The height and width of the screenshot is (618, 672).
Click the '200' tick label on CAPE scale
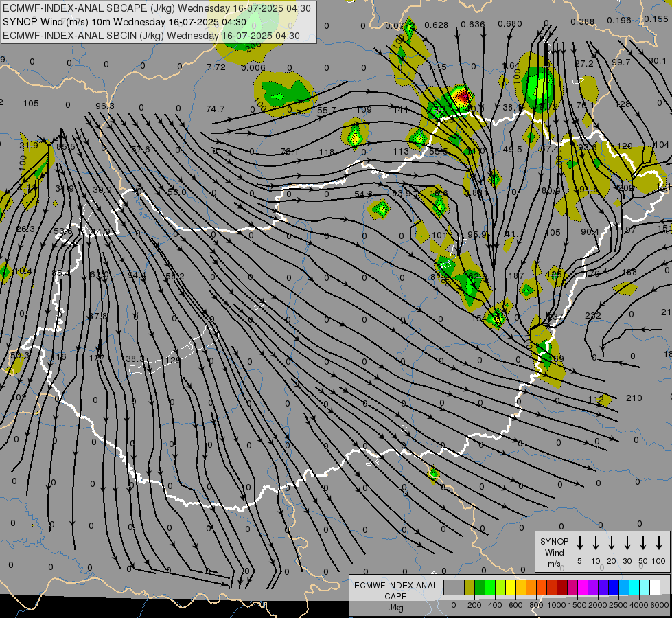point(474,605)
